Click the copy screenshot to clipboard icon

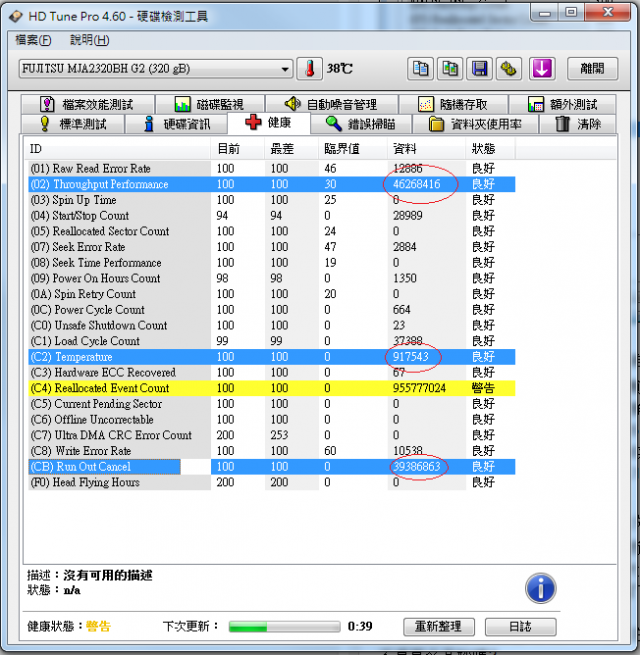(450, 69)
